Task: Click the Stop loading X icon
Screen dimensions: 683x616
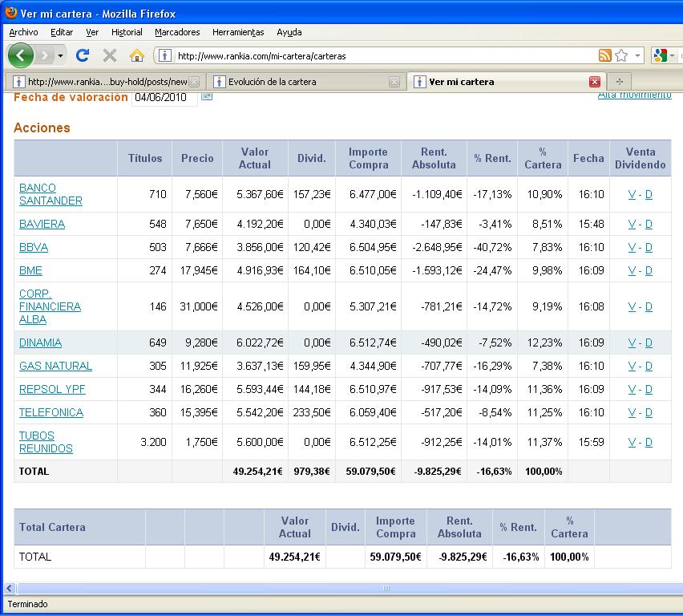Action: (110, 55)
